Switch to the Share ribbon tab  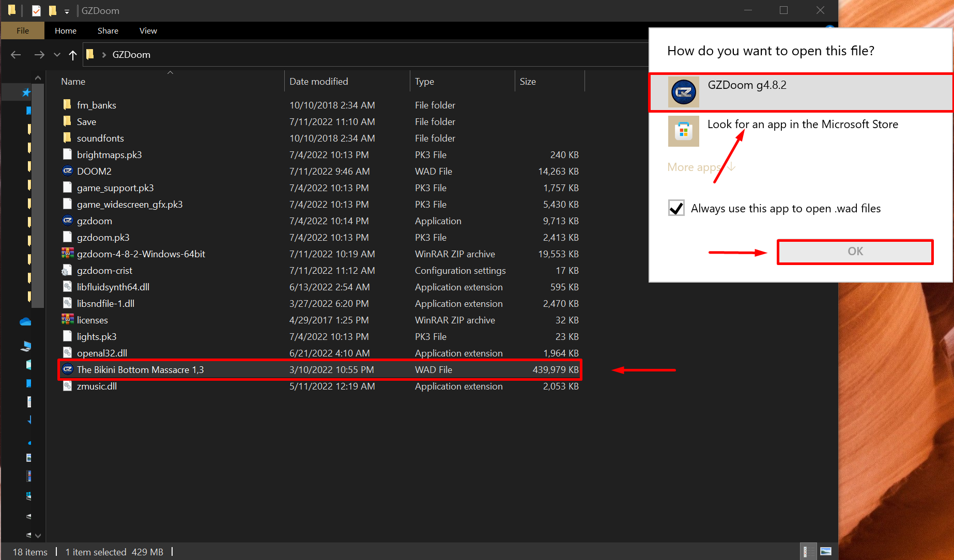tap(108, 31)
